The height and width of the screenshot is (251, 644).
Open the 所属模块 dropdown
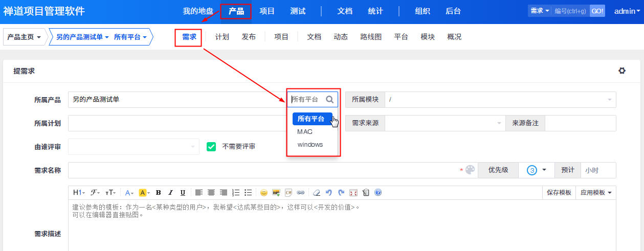[500, 100]
